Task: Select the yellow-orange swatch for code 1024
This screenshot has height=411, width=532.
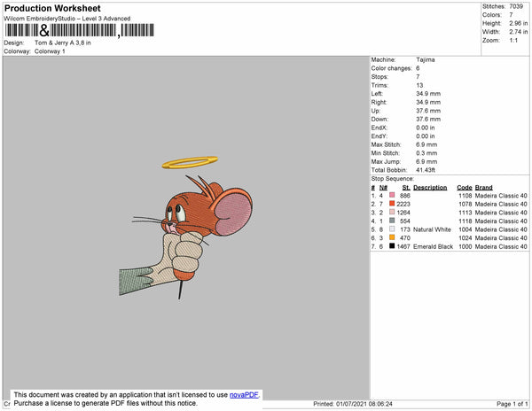Action: coord(392,237)
